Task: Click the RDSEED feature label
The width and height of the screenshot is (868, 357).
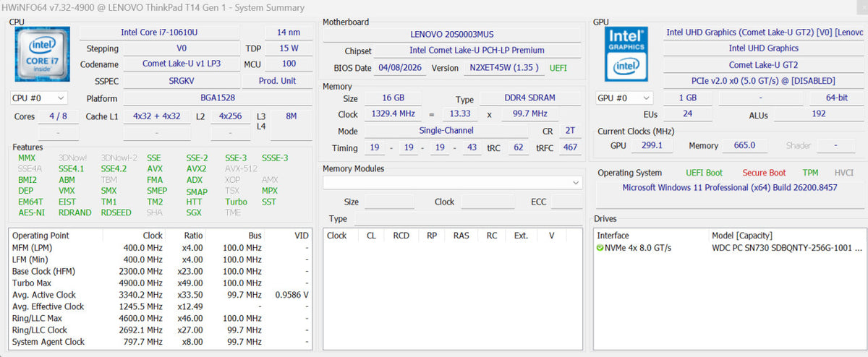Action: tap(116, 212)
